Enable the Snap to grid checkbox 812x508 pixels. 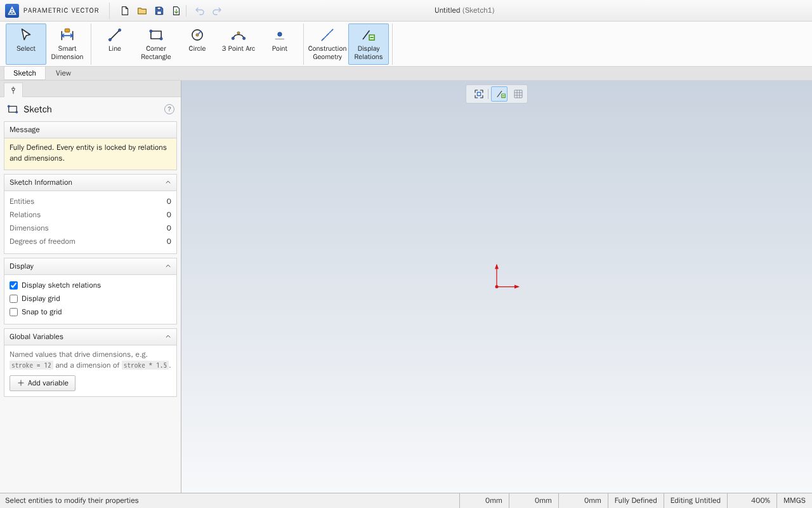coord(13,312)
